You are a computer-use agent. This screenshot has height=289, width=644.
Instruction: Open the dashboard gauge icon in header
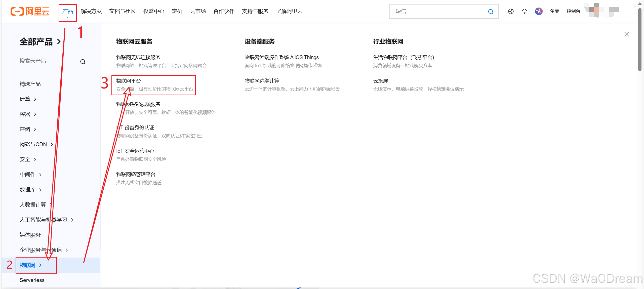click(x=511, y=11)
